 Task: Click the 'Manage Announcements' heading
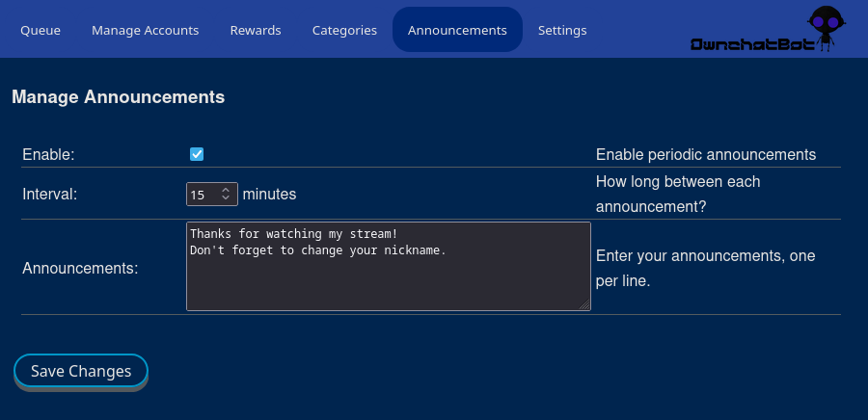pyautogui.click(x=119, y=97)
